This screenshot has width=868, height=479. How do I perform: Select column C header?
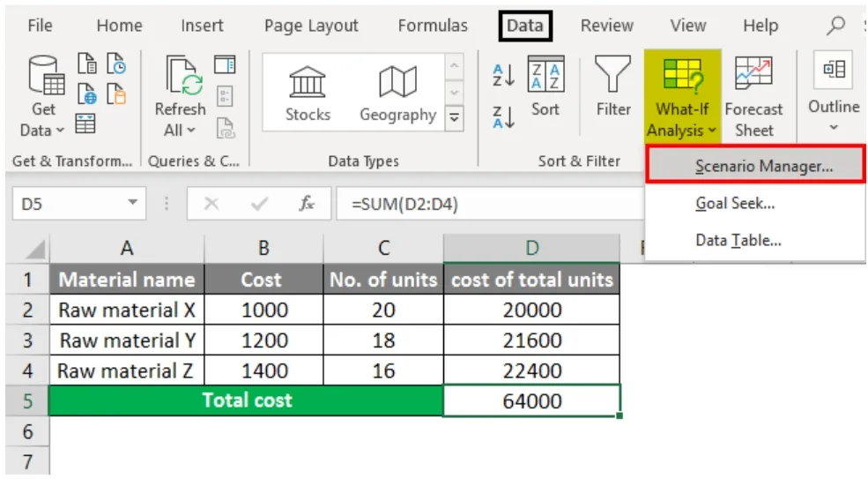pos(383,248)
